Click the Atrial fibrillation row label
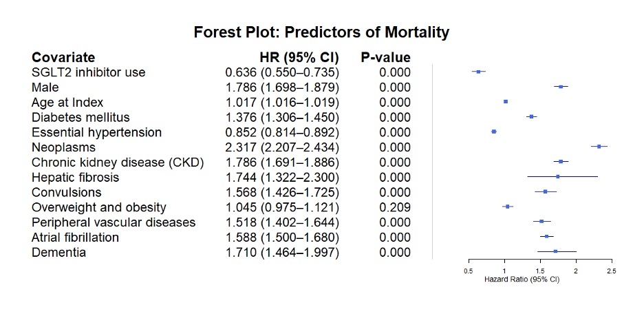This screenshot has width=644, height=314. coord(75,238)
